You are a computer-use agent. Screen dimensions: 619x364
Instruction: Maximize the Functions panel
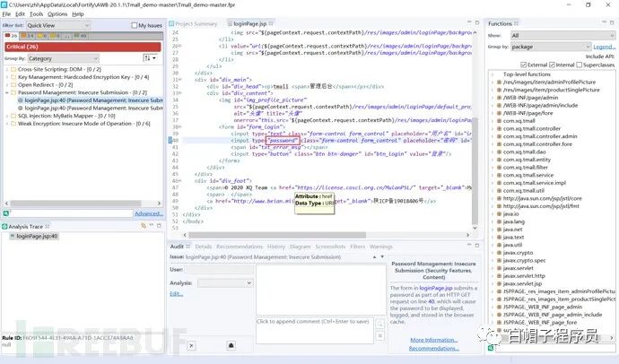click(x=612, y=23)
